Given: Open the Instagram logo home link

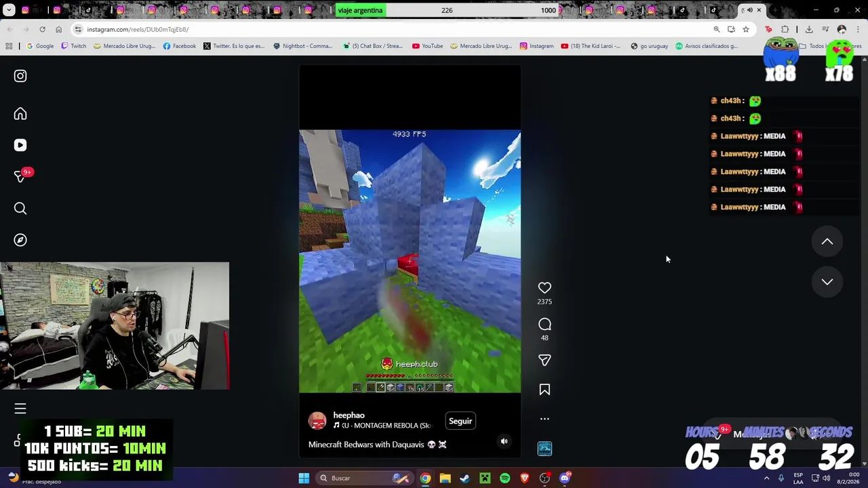Looking at the screenshot, I should click(20, 76).
